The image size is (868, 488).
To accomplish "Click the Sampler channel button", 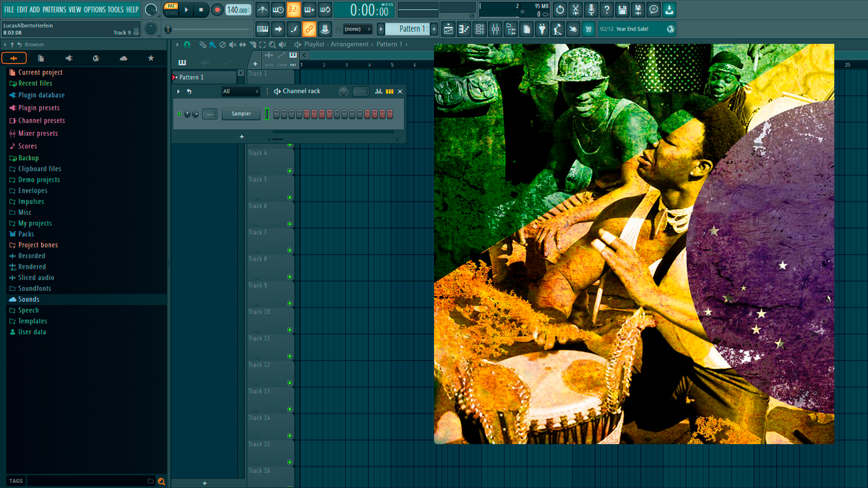I will click(241, 114).
